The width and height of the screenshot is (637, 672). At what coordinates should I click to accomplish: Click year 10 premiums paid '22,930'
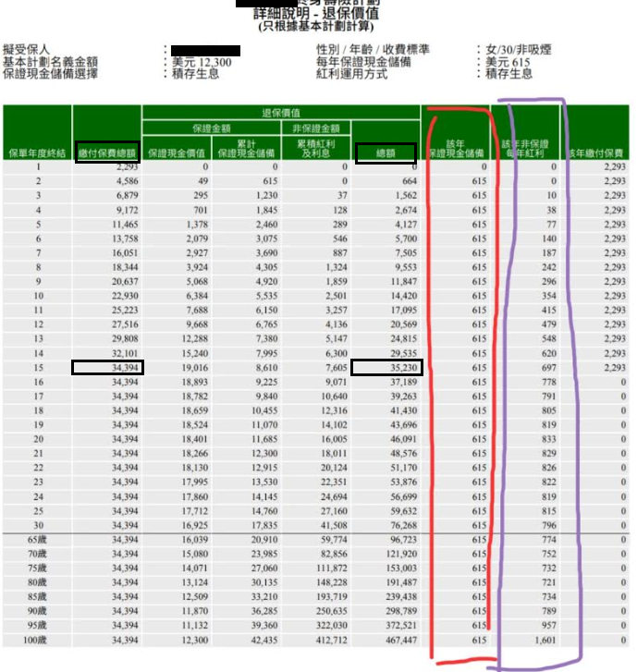coord(125,296)
